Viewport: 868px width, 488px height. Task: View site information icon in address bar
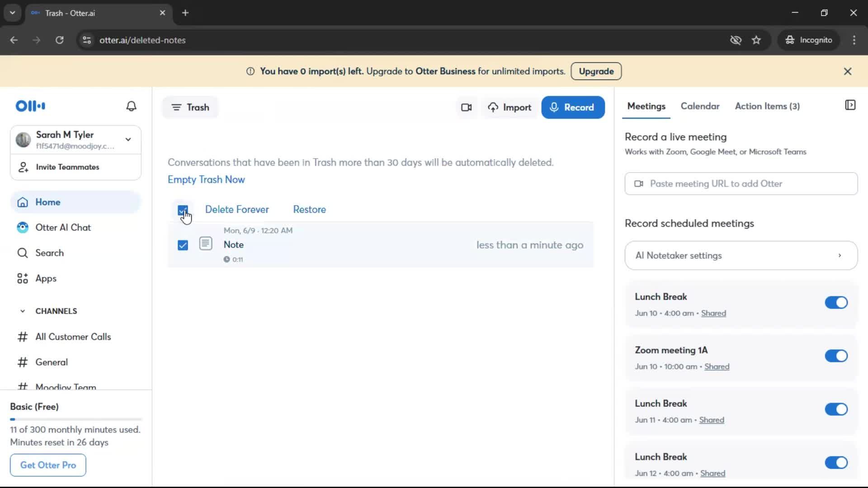[x=86, y=40]
